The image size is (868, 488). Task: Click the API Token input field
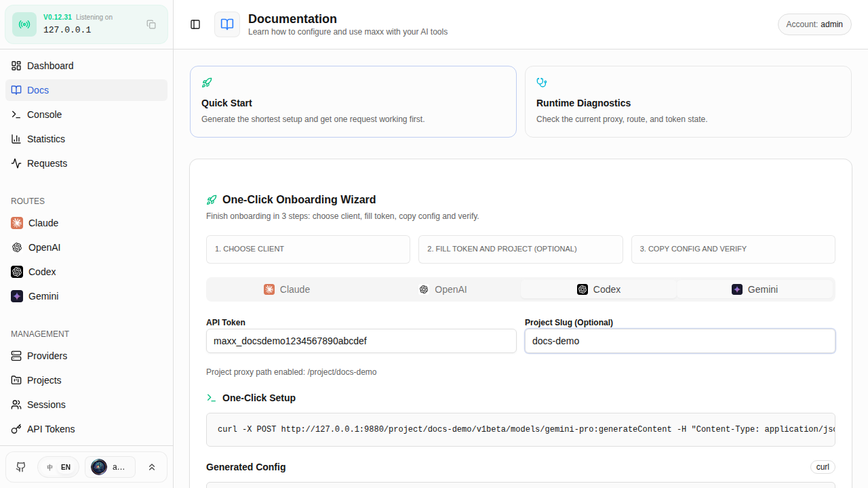(x=361, y=341)
